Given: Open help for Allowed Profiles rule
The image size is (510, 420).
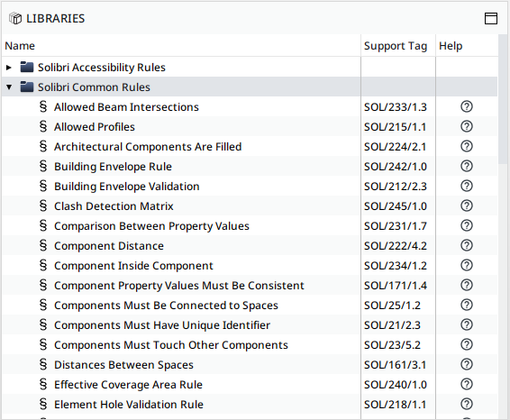Looking at the screenshot, I should point(467,126).
